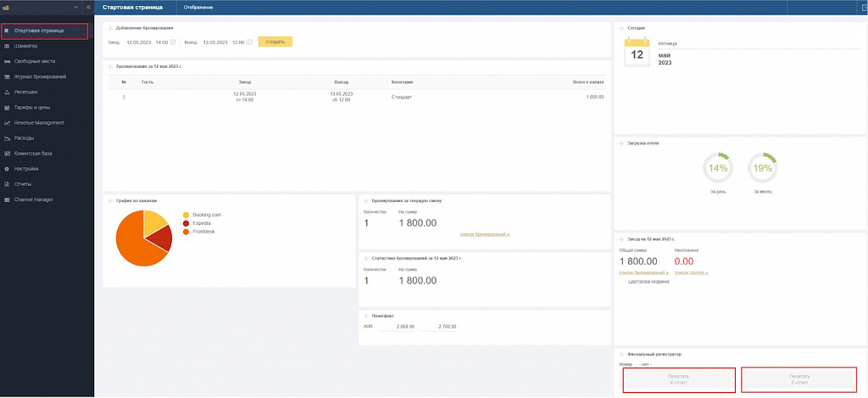
Task: Click the folder icon beside Расходы
Action: [7, 138]
